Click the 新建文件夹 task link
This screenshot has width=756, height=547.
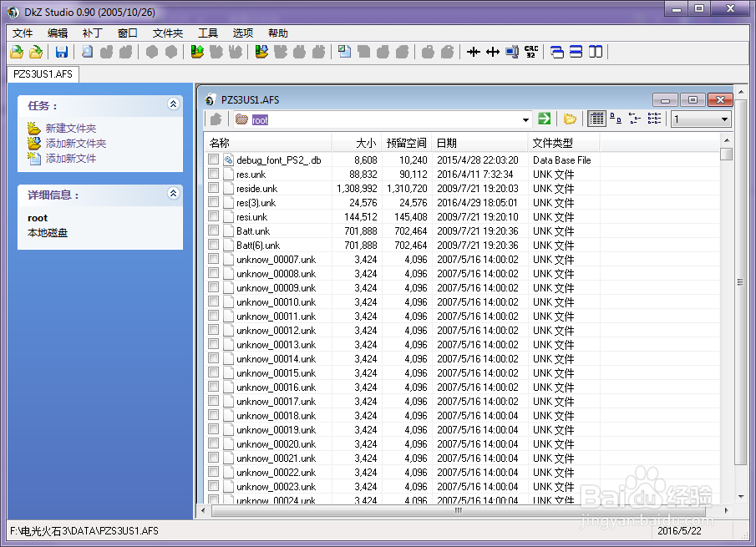tap(71, 129)
